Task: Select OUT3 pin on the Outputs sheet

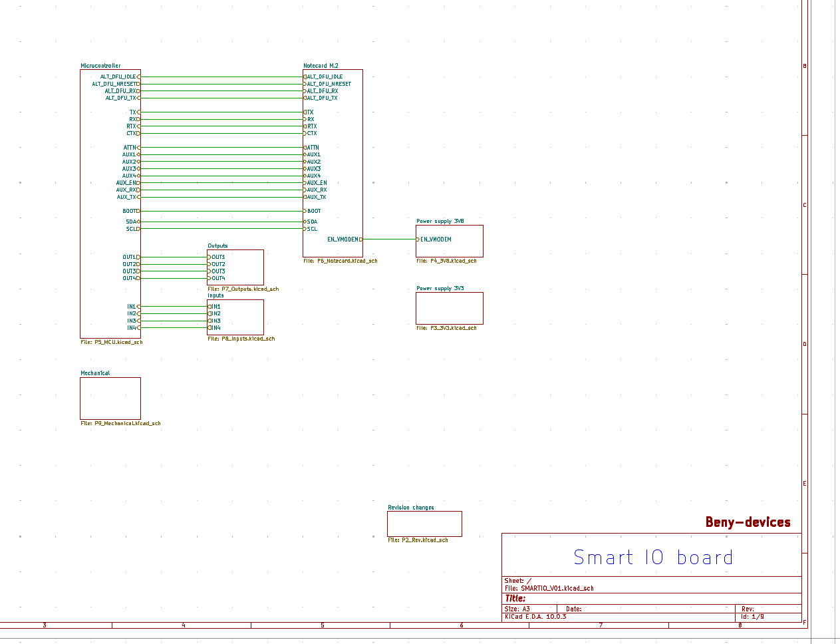Action: click(x=217, y=271)
